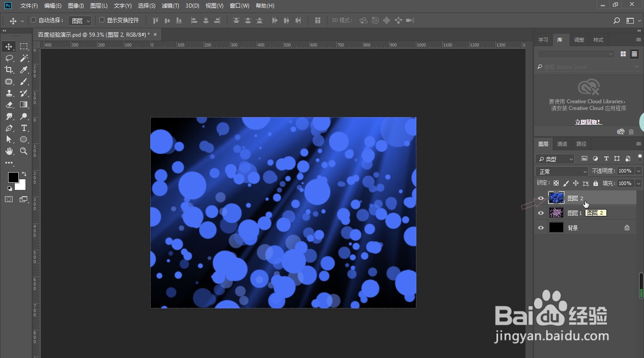
Task: Select the Hand tool
Action: tap(9, 151)
